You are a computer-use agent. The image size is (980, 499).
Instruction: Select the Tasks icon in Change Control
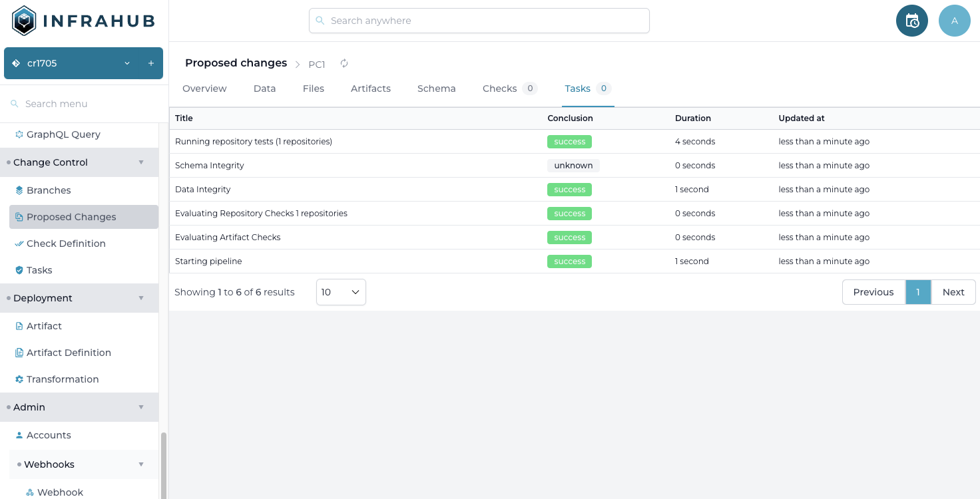click(x=18, y=270)
